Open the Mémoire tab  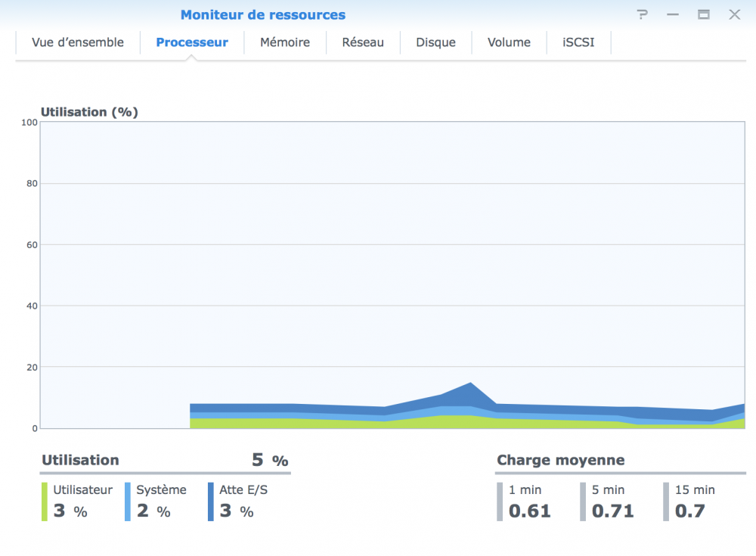point(285,42)
